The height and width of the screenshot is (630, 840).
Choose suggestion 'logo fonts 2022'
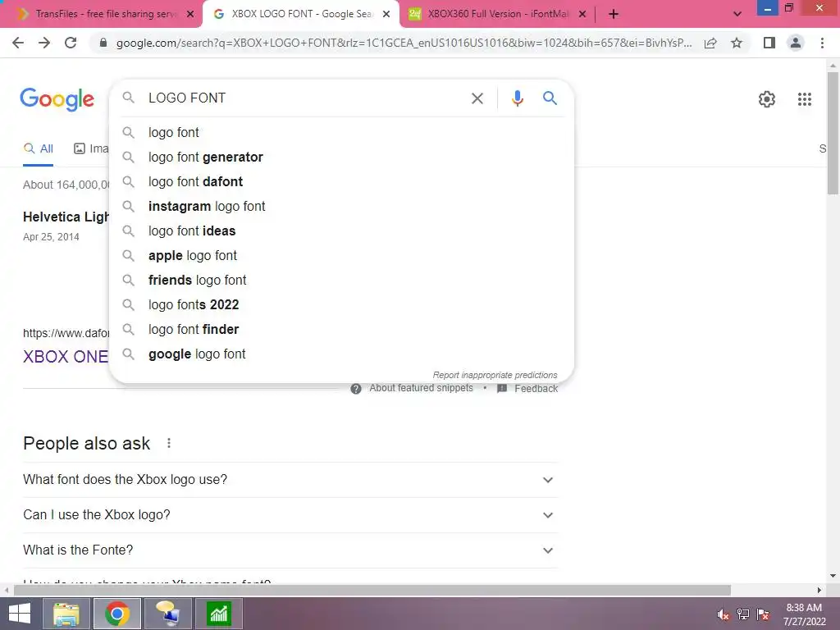(x=341, y=305)
